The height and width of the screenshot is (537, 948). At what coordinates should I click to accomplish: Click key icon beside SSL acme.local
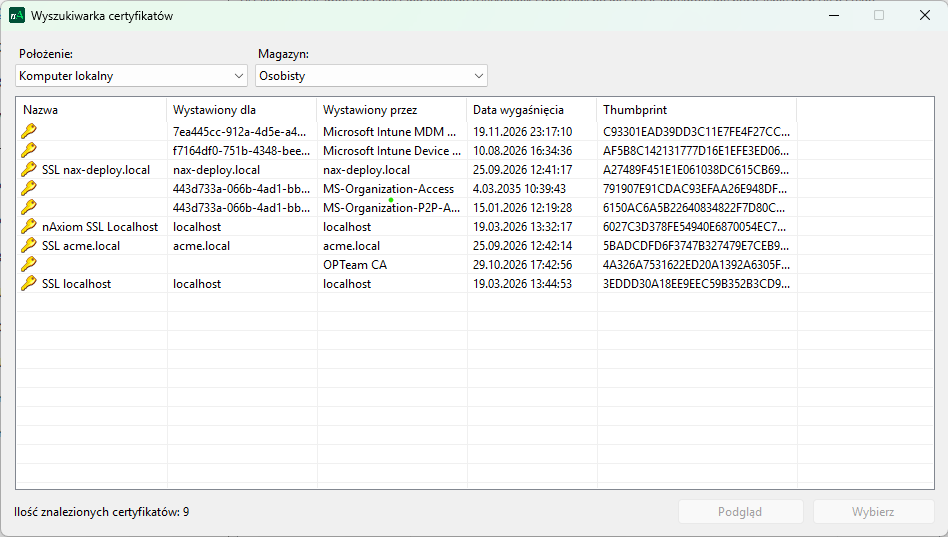point(29,245)
